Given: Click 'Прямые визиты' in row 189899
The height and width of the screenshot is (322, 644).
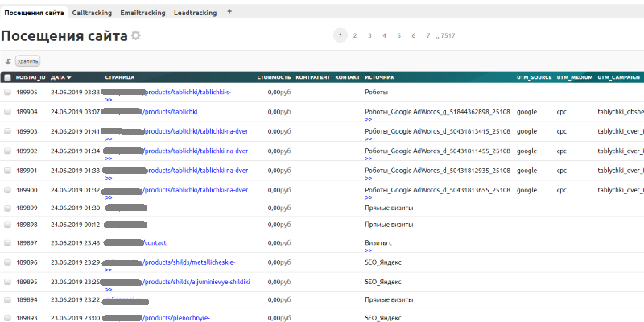Looking at the screenshot, I should point(389,208).
